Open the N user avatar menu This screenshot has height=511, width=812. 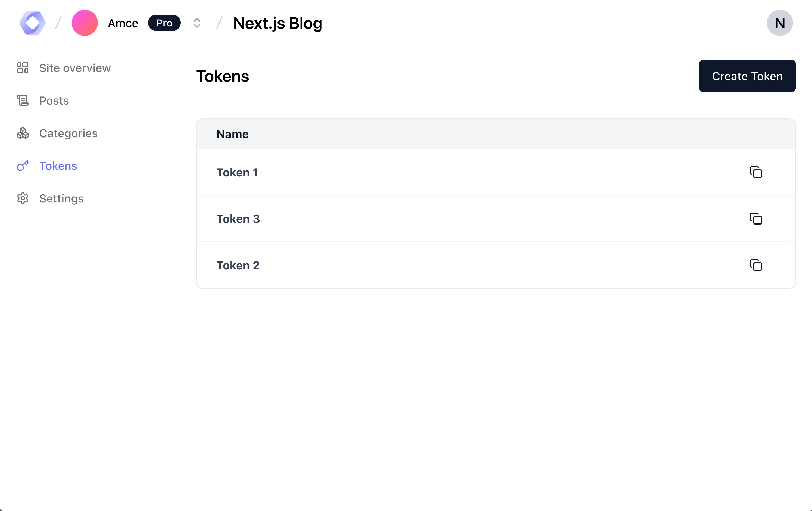click(x=779, y=23)
